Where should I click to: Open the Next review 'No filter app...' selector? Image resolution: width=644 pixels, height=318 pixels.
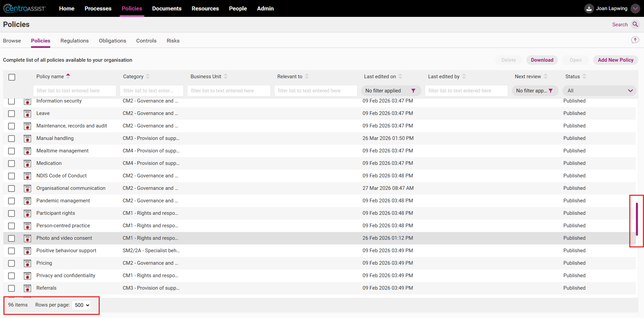point(535,91)
